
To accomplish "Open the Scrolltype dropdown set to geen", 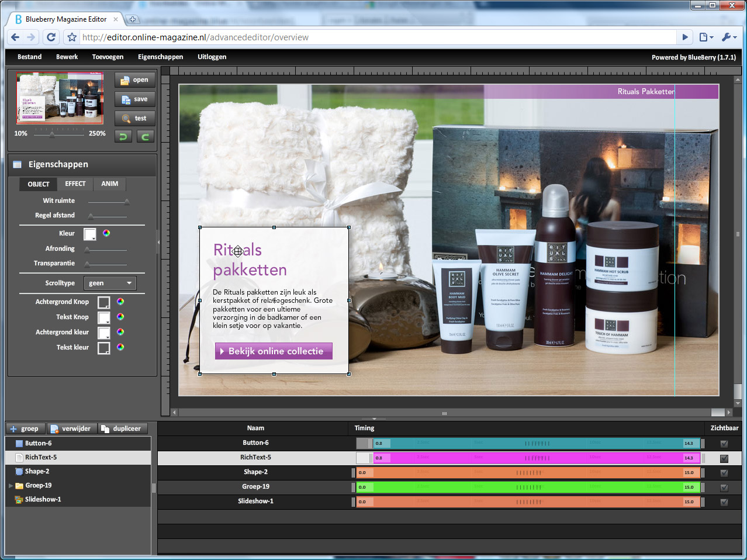I will tap(110, 284).
